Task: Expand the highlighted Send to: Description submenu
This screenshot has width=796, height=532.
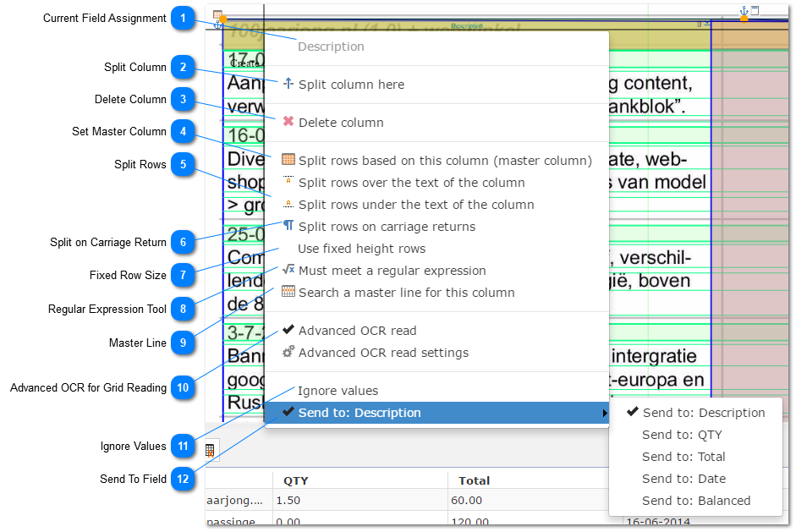Action: click(x=436, y=413)
